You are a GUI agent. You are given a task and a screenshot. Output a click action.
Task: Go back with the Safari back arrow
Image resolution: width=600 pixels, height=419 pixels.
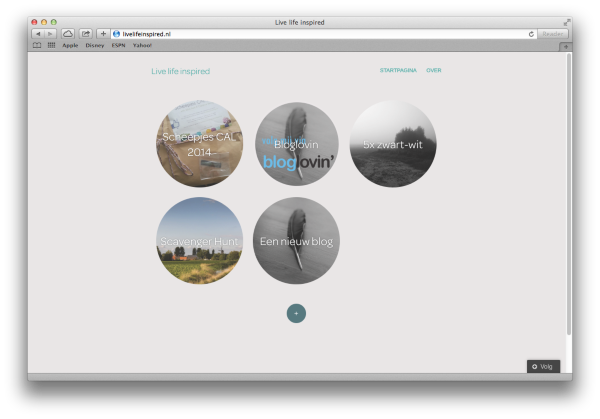point(38,34)
